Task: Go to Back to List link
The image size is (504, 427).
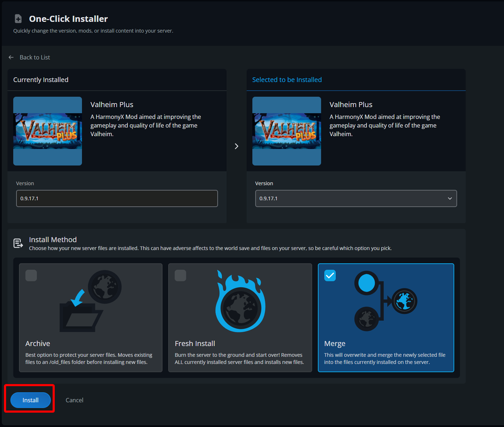Action: [x=35, y=57]
